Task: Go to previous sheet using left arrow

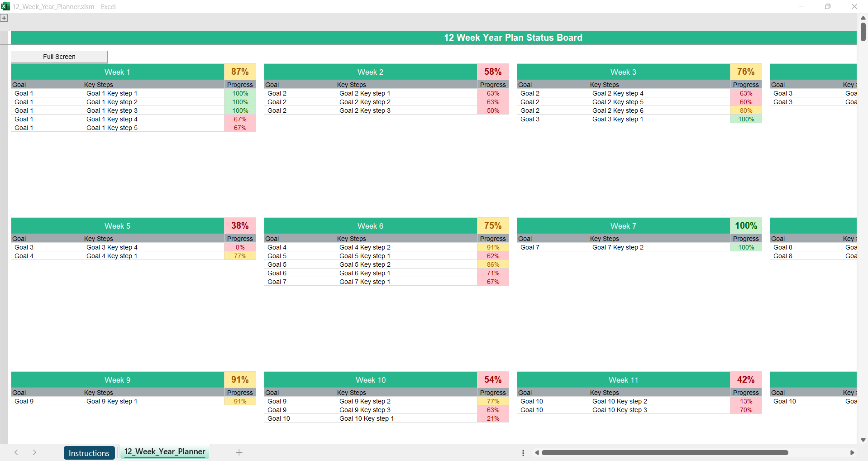Action: (x=16, y=452)
